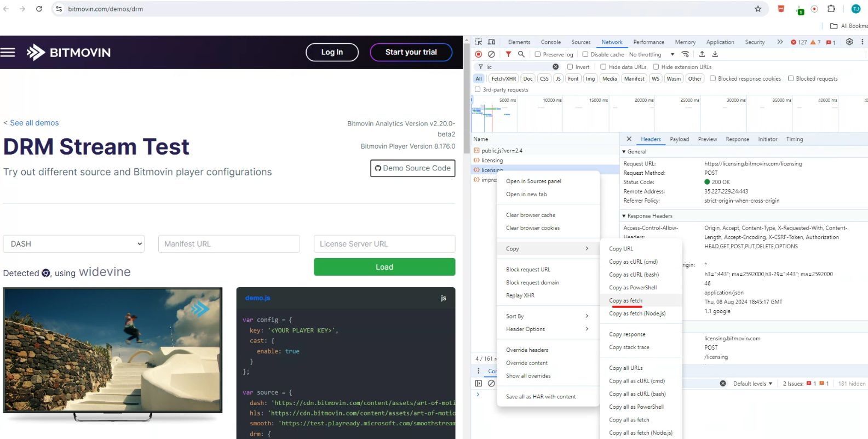Open the Chrome profile avatar

[855, 9]
